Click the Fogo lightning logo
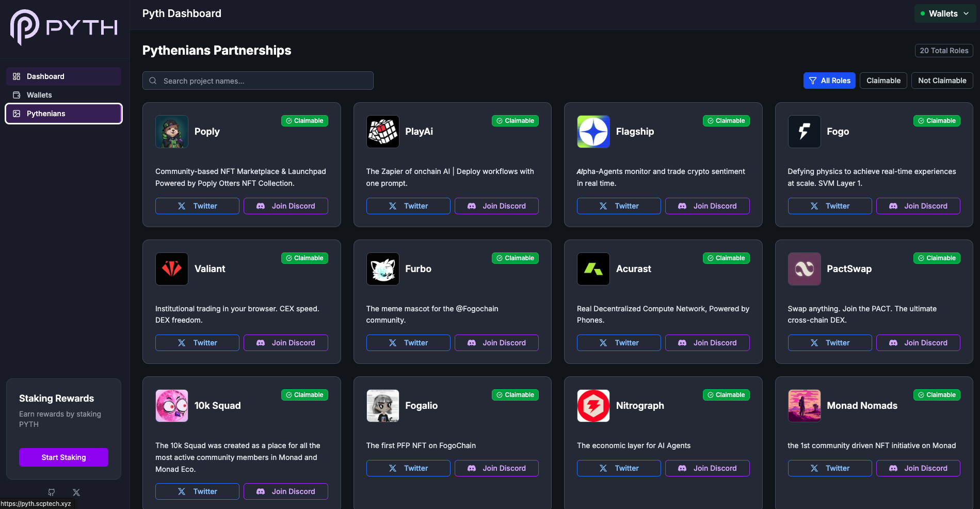Viewport: 980px width, 509px height. 804,132
